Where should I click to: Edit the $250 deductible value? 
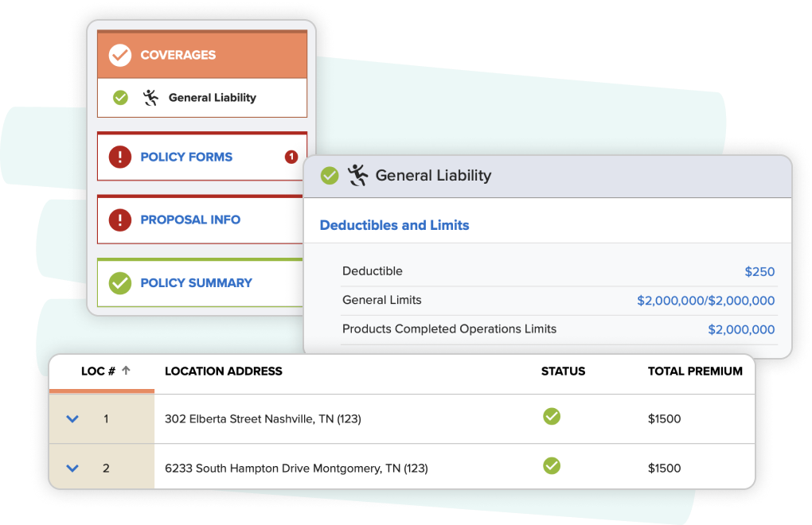pos(759,271)
